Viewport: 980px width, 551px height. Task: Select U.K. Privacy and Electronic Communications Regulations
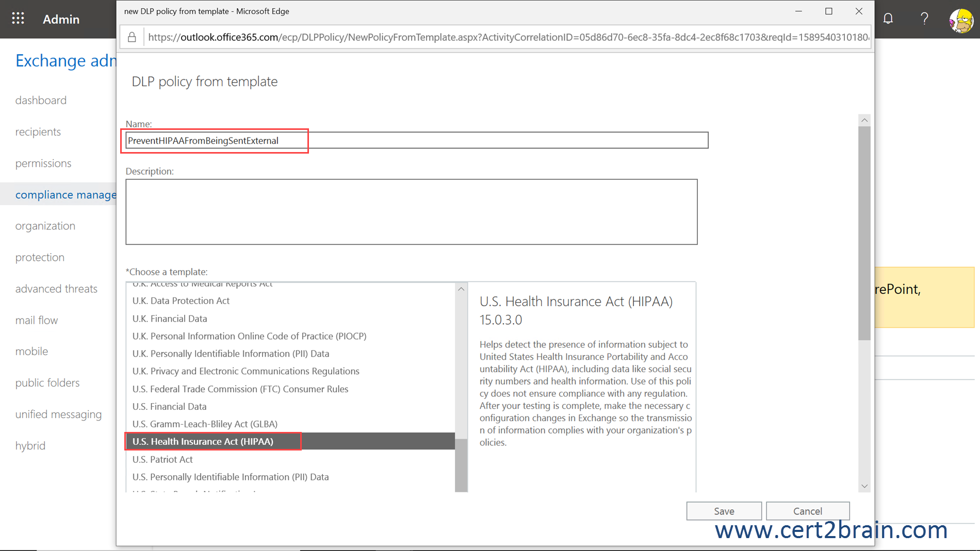[x=291, y=371]
